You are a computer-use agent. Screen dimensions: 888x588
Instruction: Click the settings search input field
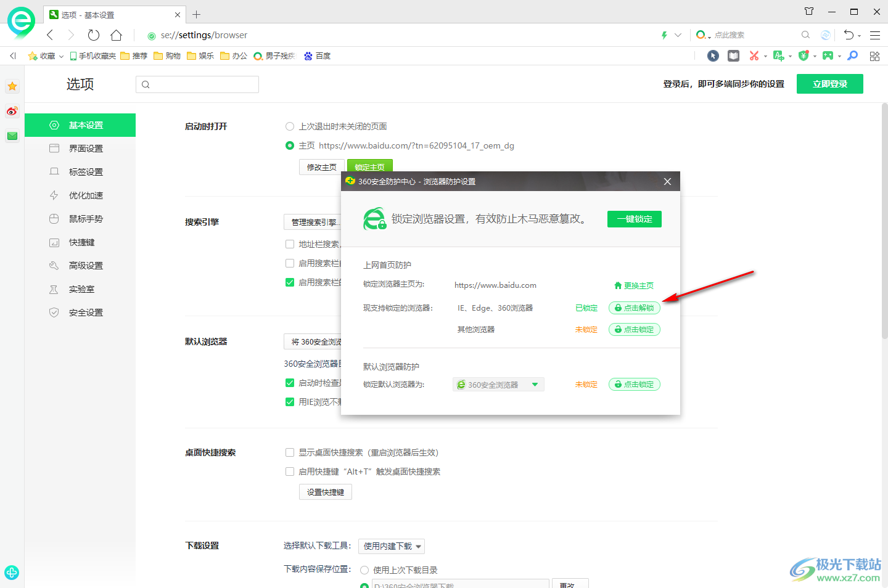click(x=197, y=84)
